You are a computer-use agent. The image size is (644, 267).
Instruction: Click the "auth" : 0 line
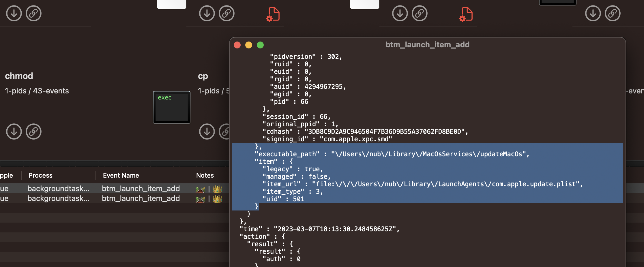coord(281,259)
